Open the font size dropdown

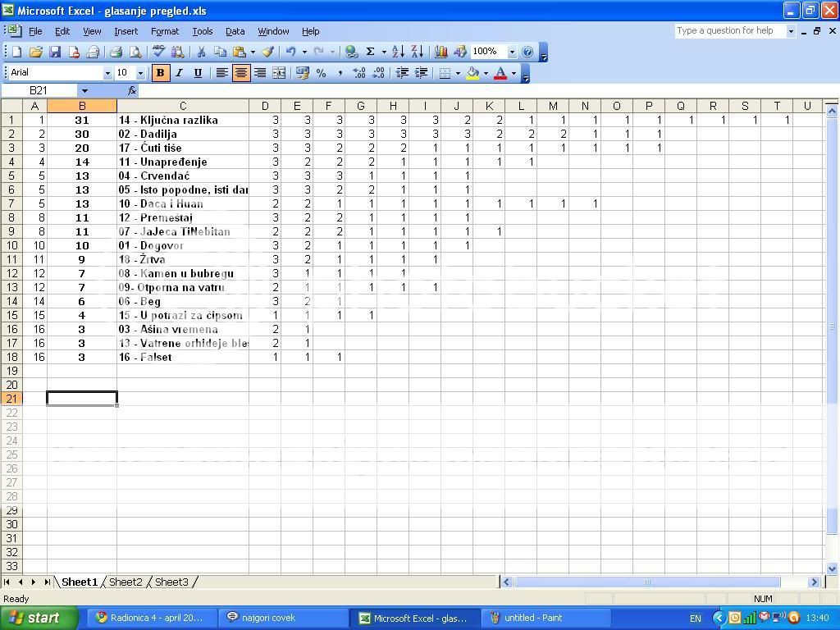click(140, 73)
